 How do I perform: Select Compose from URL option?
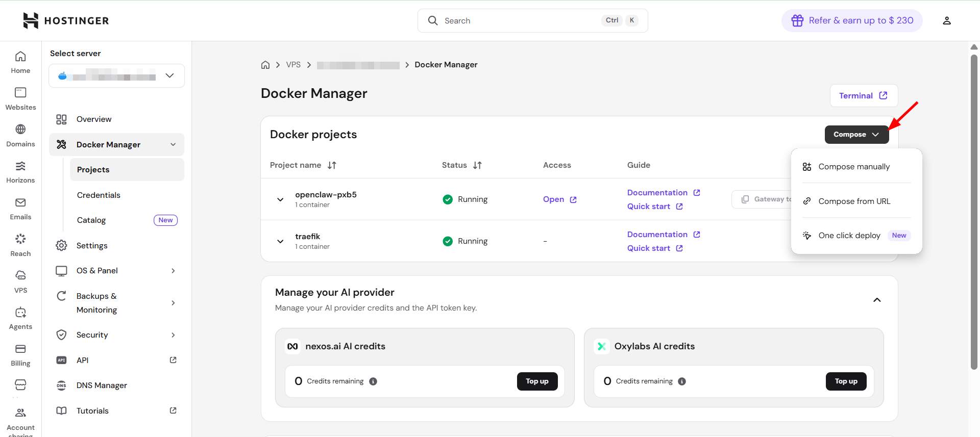coord(854,201)
